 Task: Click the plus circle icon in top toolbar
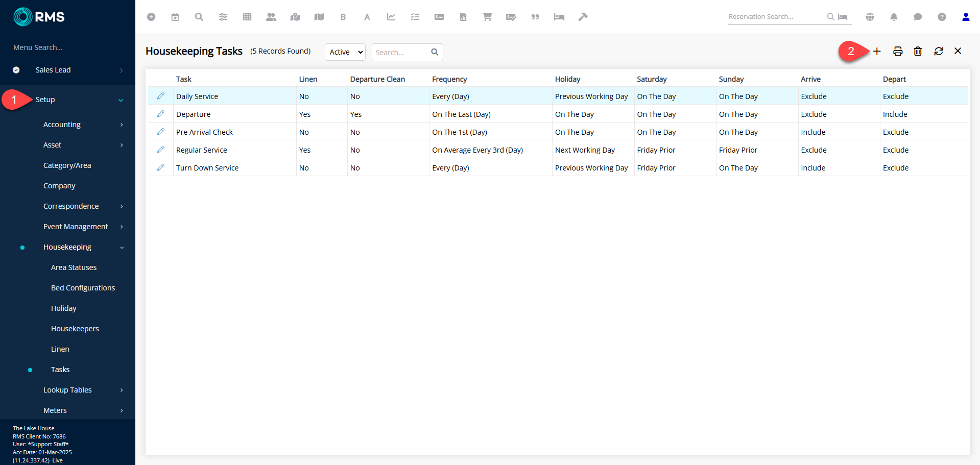pos(151,17)
